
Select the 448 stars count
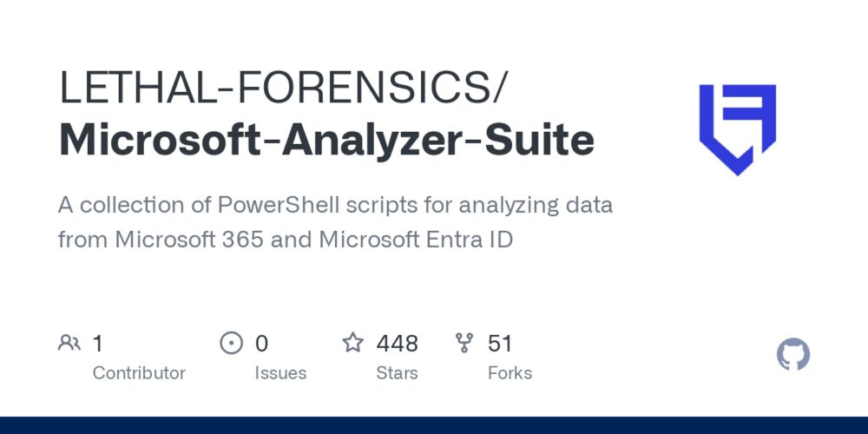pyautogui.click(x=397, y=343)
